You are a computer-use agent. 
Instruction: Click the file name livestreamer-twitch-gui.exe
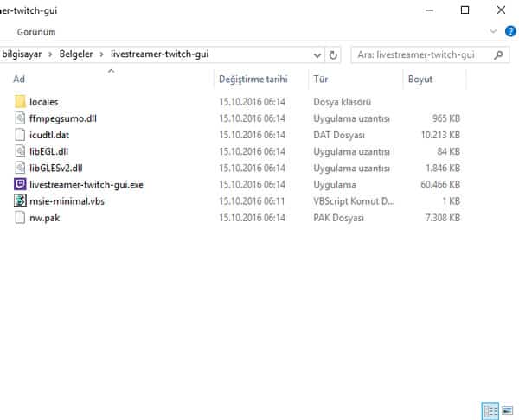point(86,185)
